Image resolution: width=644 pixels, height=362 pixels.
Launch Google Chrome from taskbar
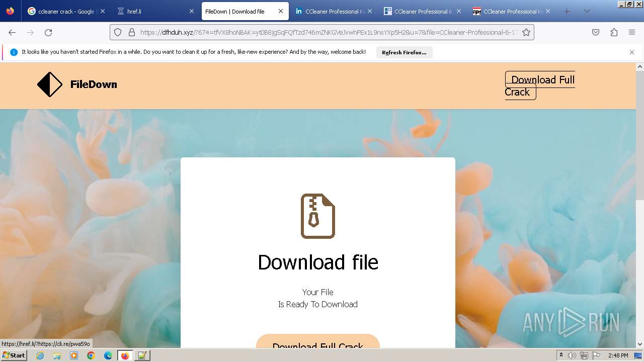(91, 355)
